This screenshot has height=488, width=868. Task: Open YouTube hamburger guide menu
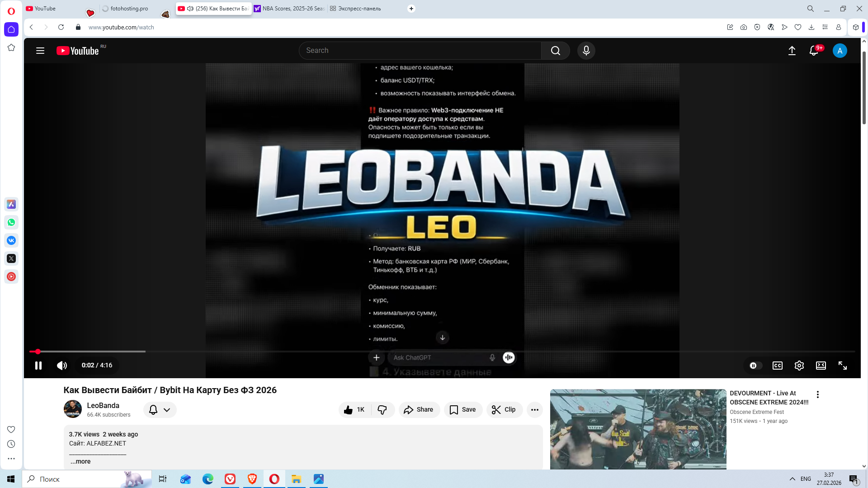tap(40, 51)
